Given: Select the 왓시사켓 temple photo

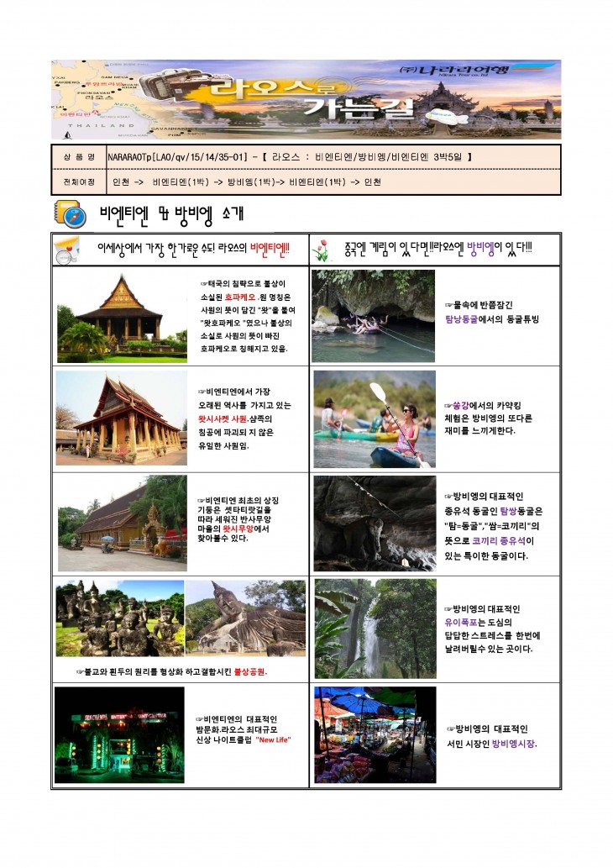Looking at the screenshot, I should tap(121, 418).
